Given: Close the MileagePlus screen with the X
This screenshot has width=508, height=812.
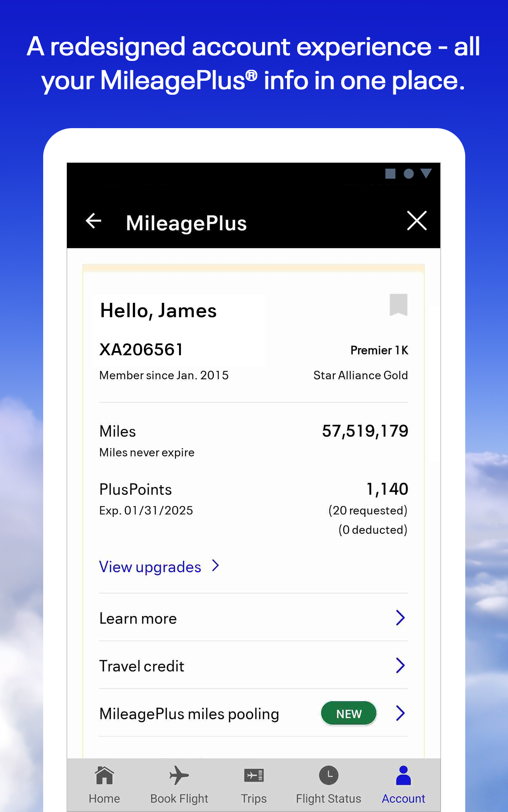Looking at the screenshot, I should [x=416, y=221].
